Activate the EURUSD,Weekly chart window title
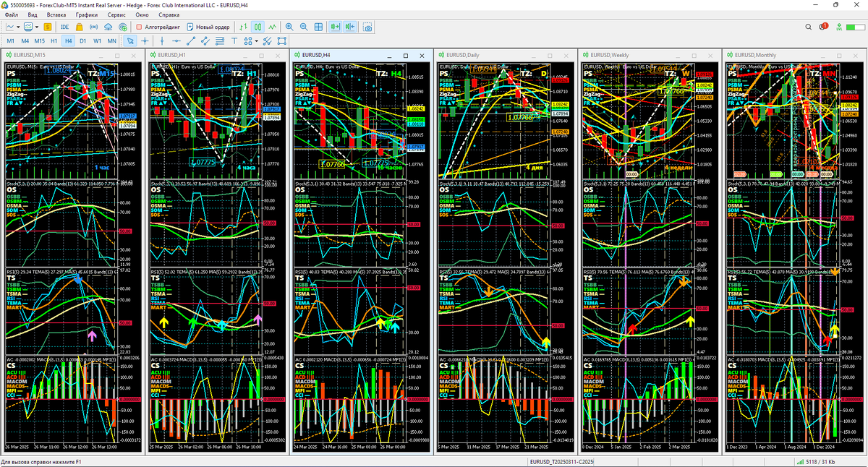This screenshot has width=868, height=467. pos(608,55)
